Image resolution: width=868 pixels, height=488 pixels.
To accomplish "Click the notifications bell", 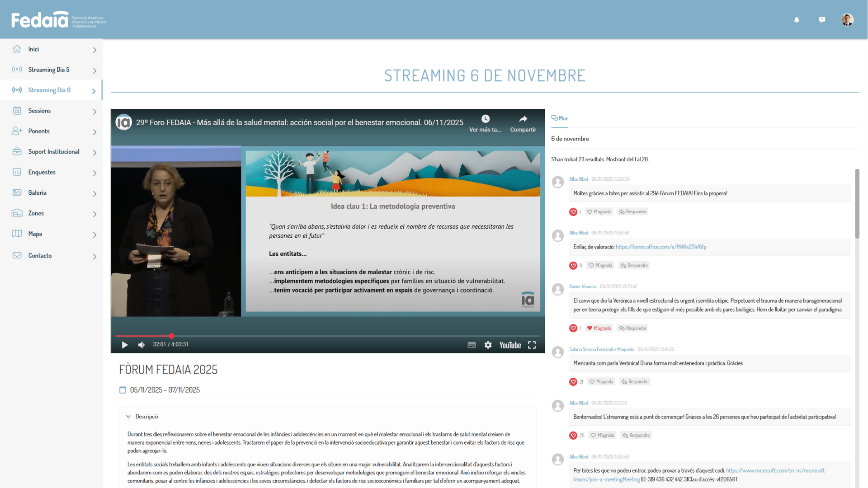I will [797, 19].
